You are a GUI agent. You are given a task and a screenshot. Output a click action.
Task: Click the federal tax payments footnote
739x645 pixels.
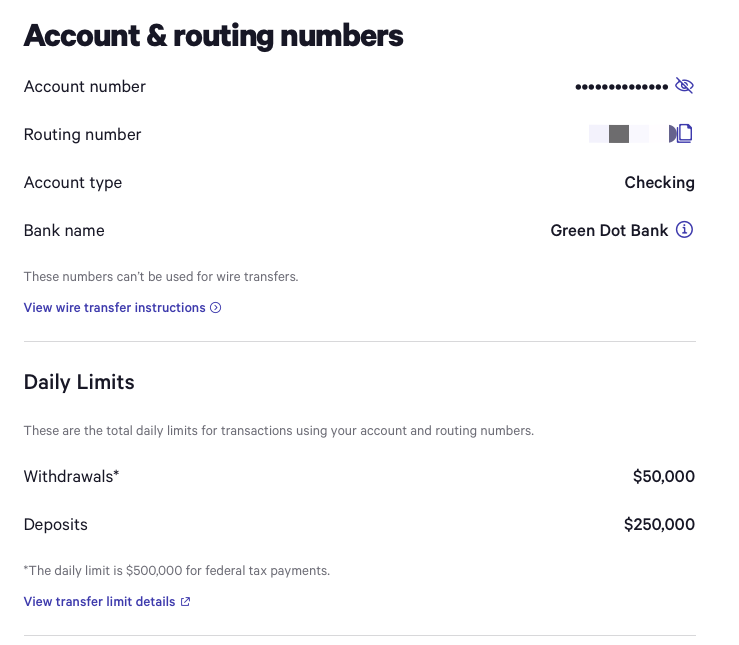176,571
